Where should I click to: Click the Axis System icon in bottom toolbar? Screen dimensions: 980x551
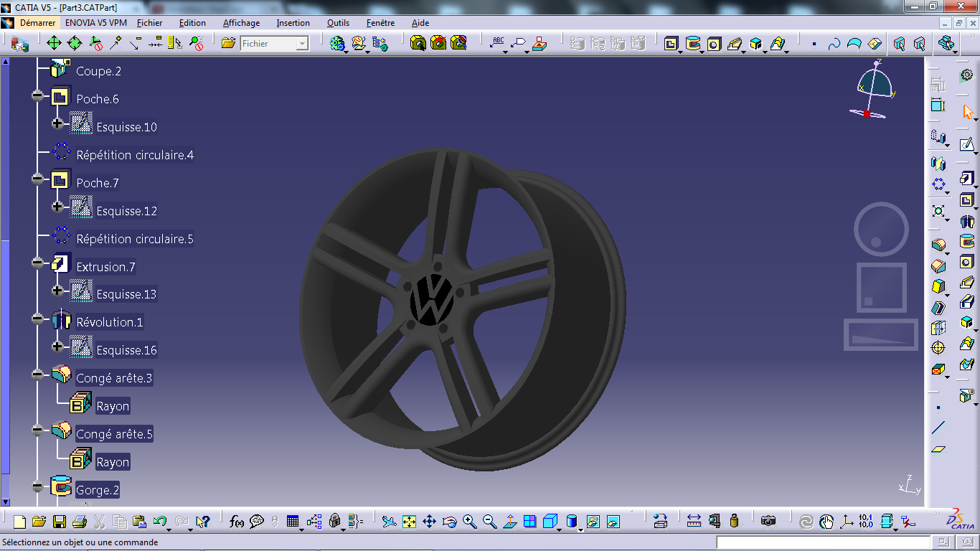pos(847,522)
